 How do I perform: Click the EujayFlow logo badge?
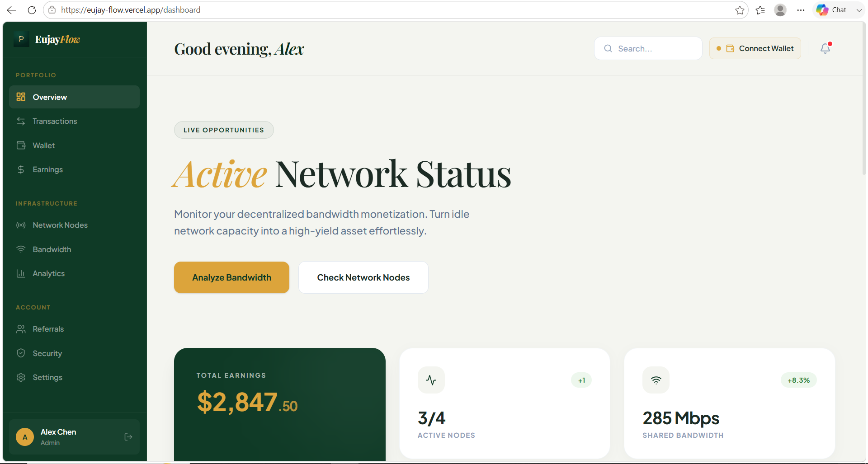coord(21,39)
